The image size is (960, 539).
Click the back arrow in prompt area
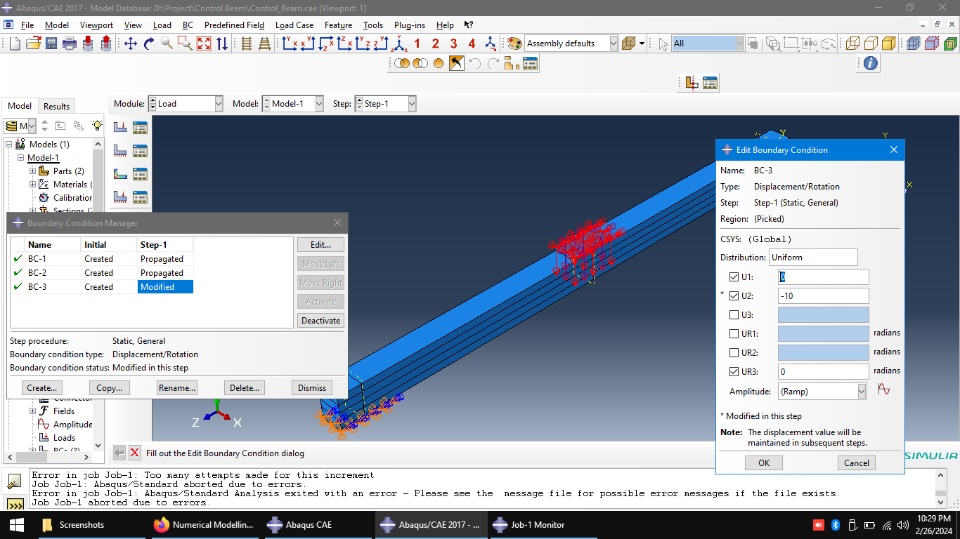(x=119, y=453)
